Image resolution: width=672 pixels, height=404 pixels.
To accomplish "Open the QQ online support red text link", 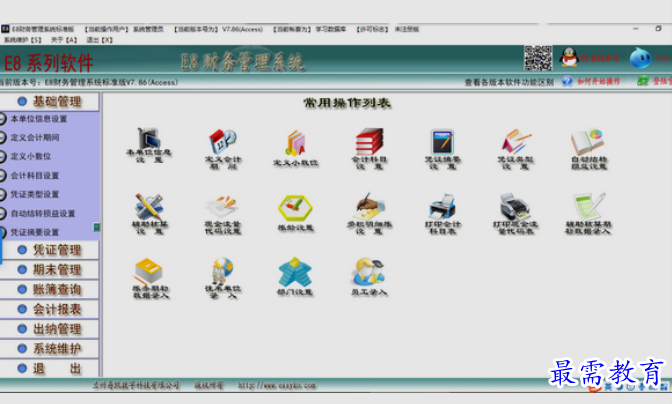I will 600,58.
